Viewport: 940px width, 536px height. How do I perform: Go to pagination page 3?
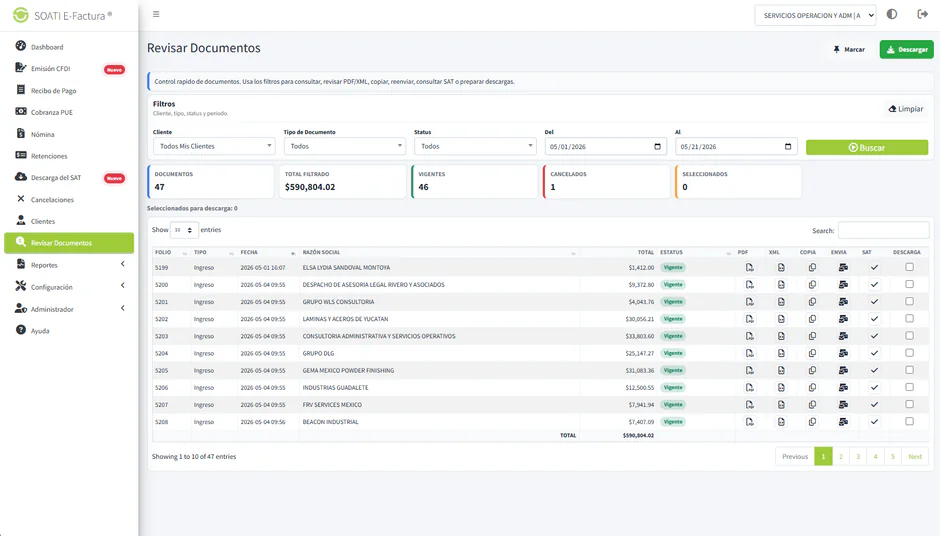(x=858, y=457)
